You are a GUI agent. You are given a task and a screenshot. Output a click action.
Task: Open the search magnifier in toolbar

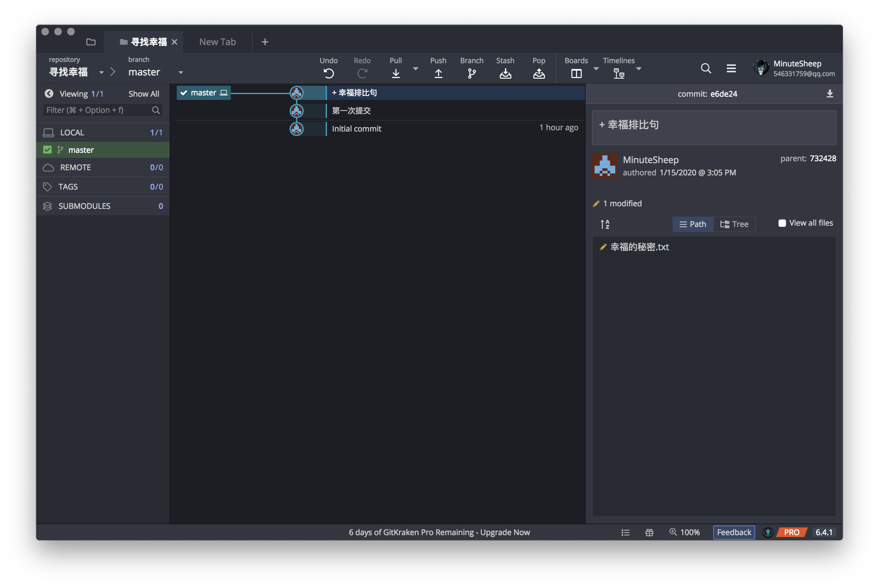[706, 68]
